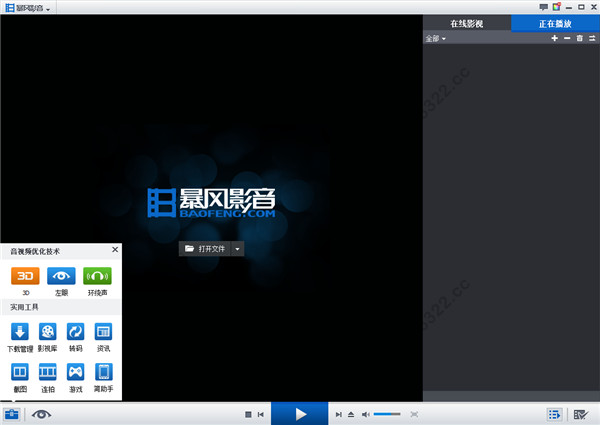The width and height of the screenshot is (600, 425).
Task: Toggle the playlist panel button
Action: click(x=554, y=414)
